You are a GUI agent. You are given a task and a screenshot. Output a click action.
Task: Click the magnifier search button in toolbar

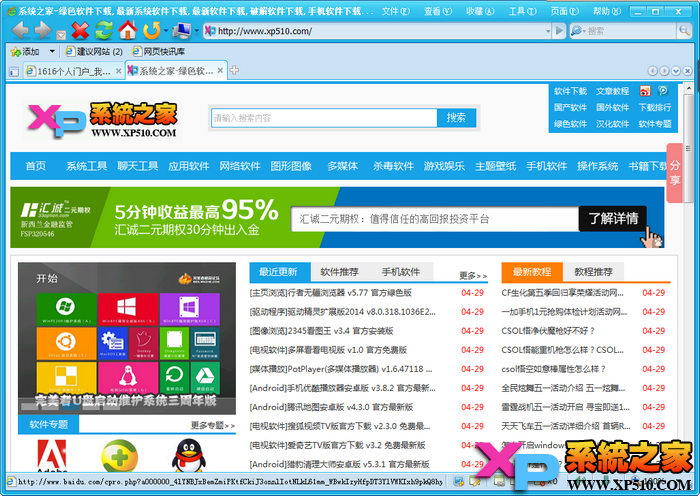pos(684,31)
